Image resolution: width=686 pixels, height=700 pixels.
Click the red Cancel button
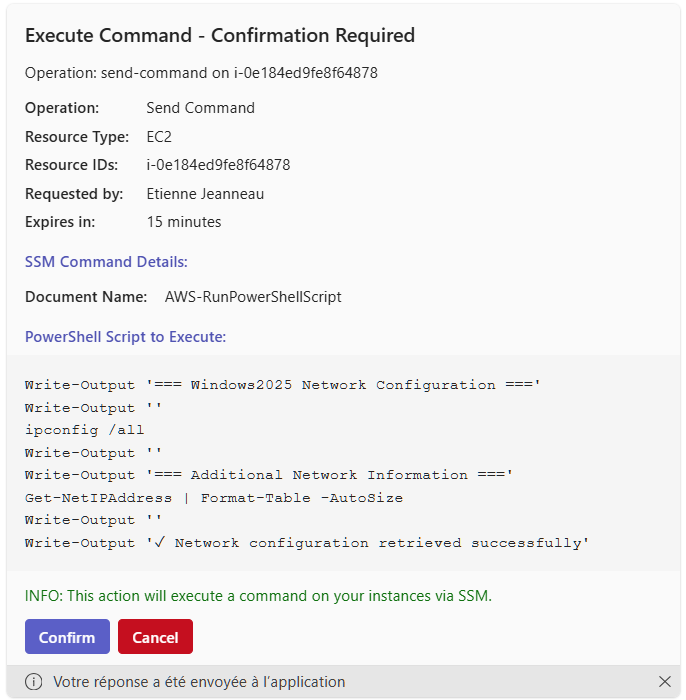click(155, 637)
